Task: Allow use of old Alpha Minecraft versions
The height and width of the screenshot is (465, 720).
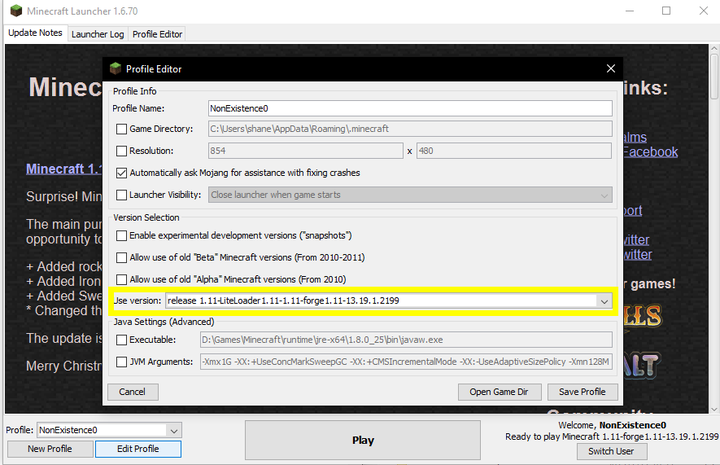Action: point(121,280)
